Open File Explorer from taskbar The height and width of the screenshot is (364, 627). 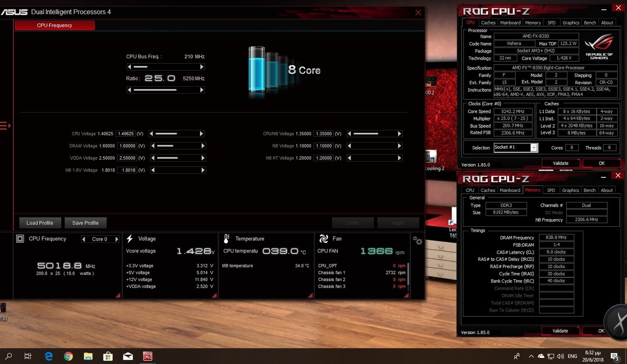pyautogui.click(x=88, y=356)
